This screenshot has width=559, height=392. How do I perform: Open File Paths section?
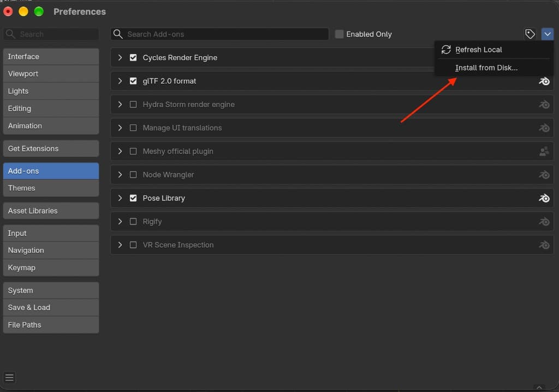tap(51, 325)
